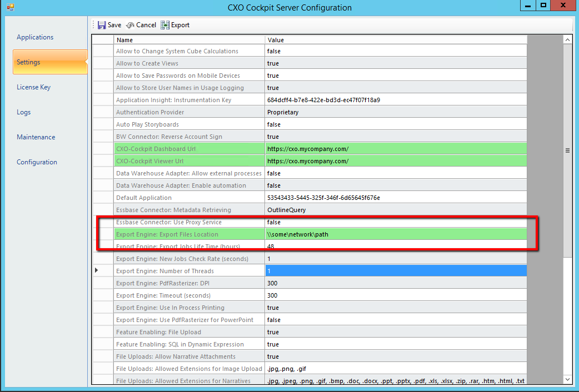Edit Export Engine Timeout value 300

tap(396, 295)
